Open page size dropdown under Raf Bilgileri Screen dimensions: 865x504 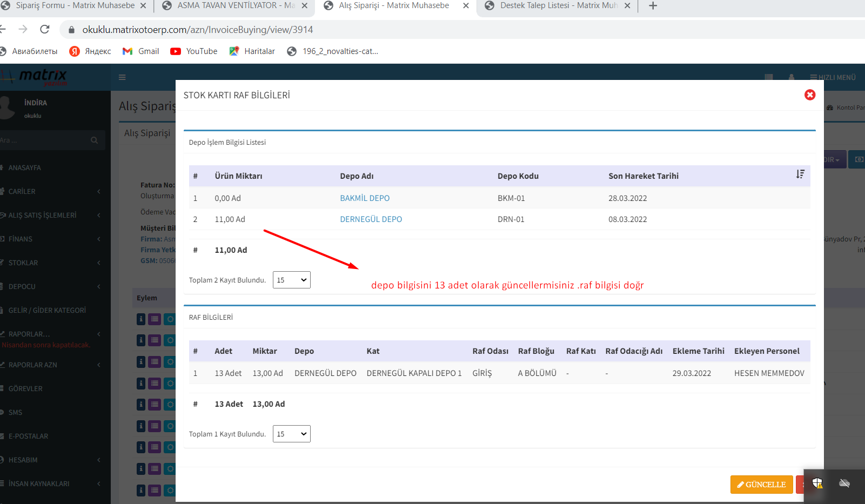click(x=291, y=434)
